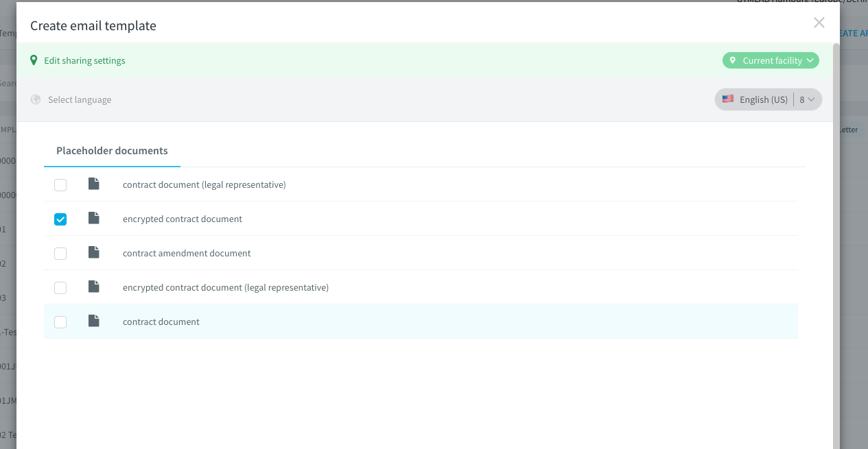Screen dimensions: 868x449
Task: Click the US flag icon in language selector
Action: (x=728, y=99)
